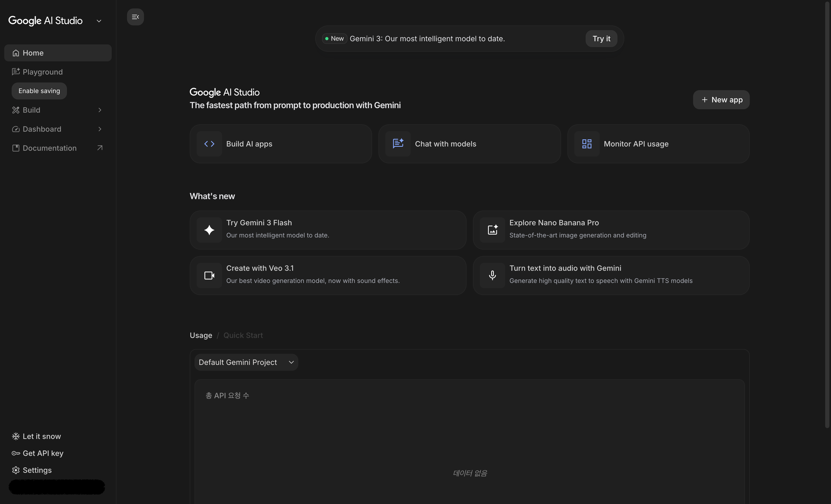
Task: Click the sparkle star icon for Gemini 3 Flash
Action: click(209, 230)
